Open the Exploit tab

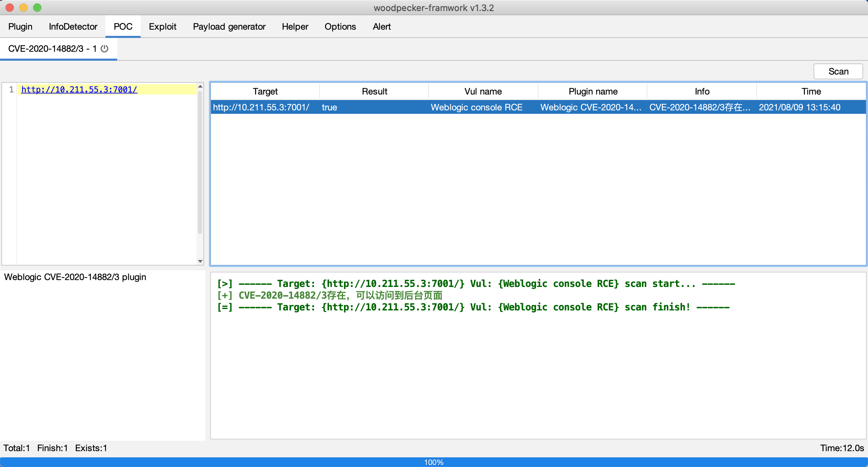point(162,27)
